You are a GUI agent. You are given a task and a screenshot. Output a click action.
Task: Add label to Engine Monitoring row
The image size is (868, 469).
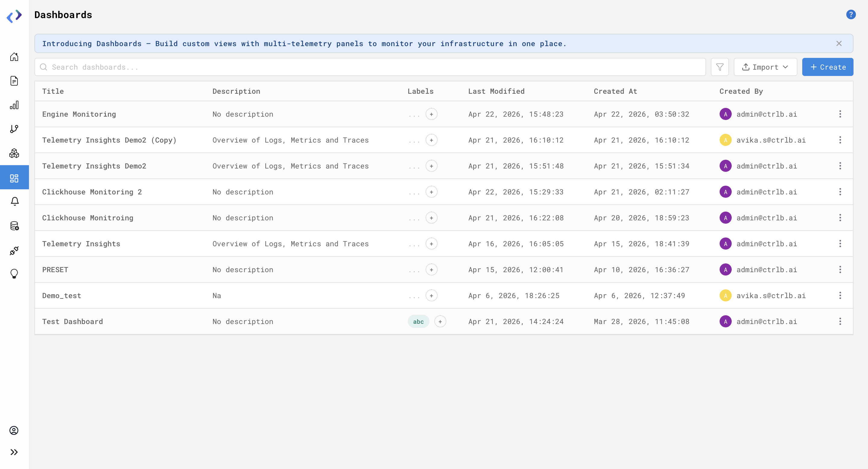[431, 114]
